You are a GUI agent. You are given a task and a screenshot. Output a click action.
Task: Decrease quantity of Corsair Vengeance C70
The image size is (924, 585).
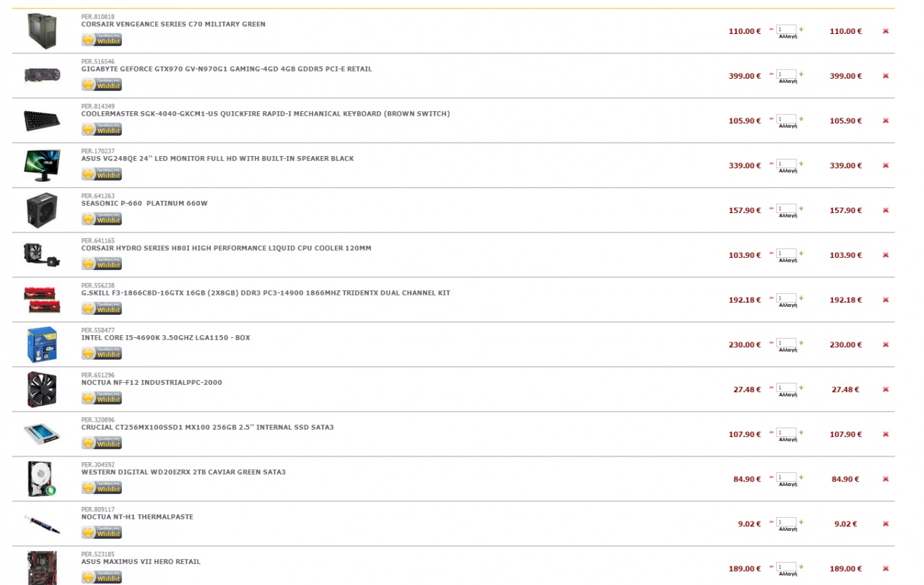click(x=771, y=29)
